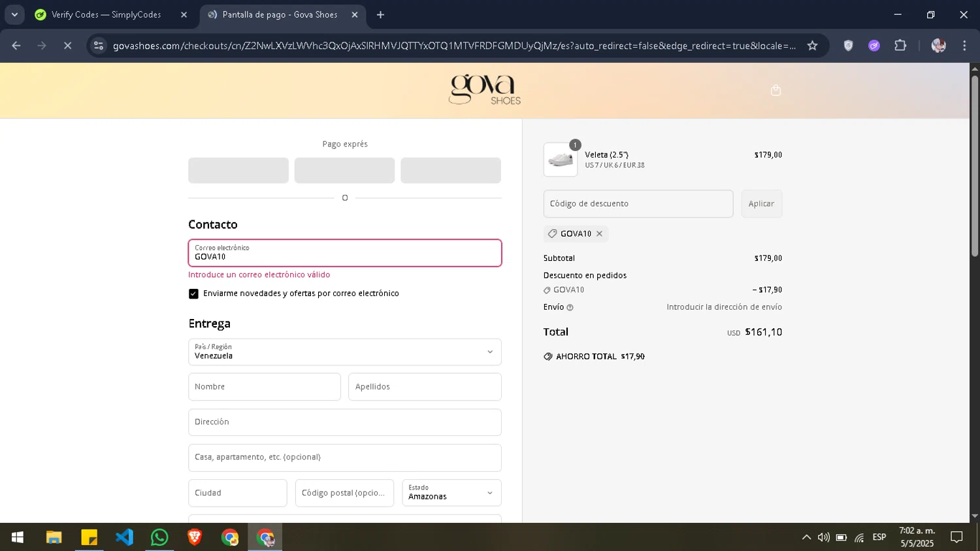Click the Envío help info icon
The image size is (980, 551).
[570, 307]
